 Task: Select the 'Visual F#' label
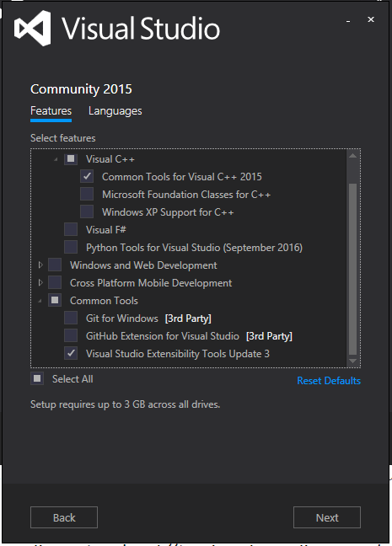click(x=106, y=230)
